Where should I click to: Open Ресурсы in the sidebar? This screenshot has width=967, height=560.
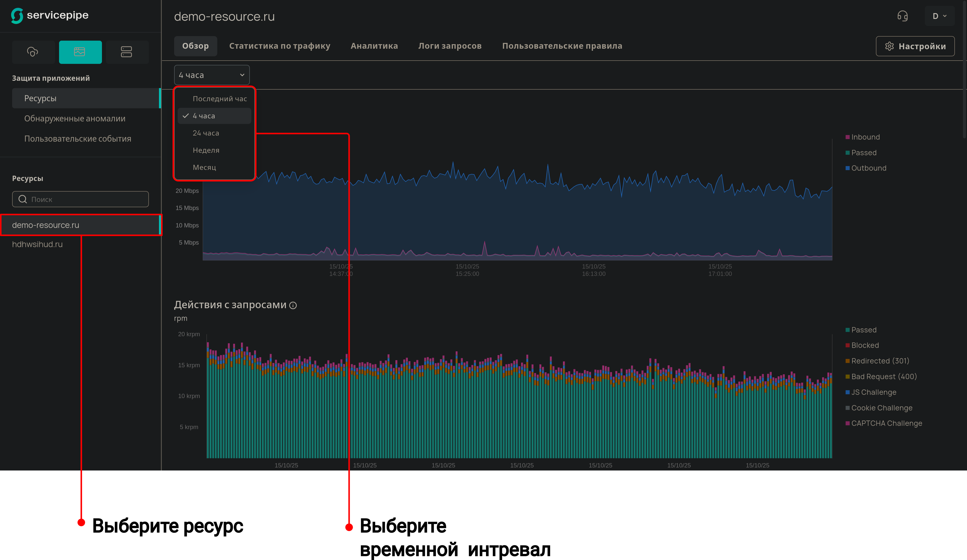tap(86, 98)
